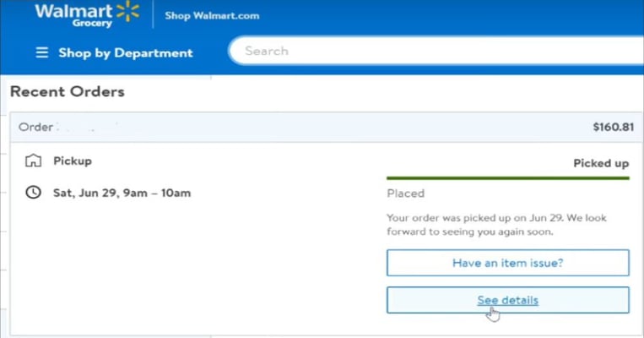Image resolution: width=644 pixels, height=338 pixels.
Task: Open the hamburger menu icon
Action: coord(42,52)
